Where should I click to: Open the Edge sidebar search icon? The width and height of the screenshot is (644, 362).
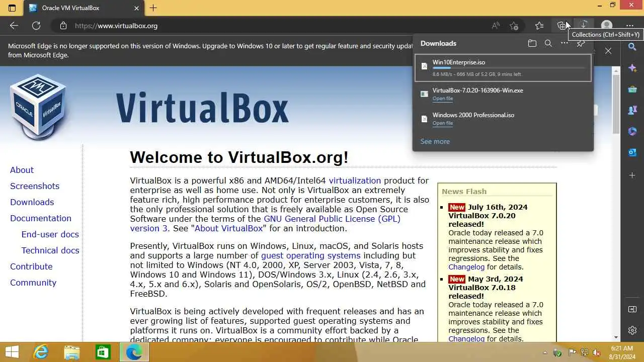click(x=632, y=47)
